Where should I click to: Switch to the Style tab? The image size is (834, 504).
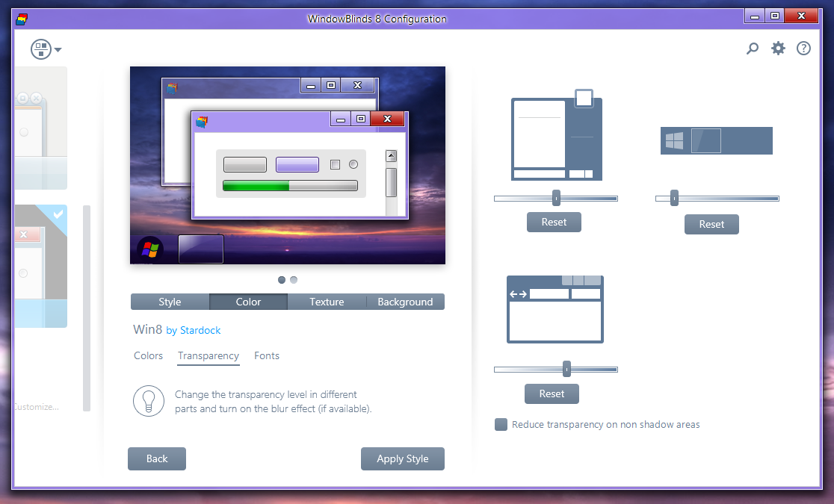[x=170, y=302]
